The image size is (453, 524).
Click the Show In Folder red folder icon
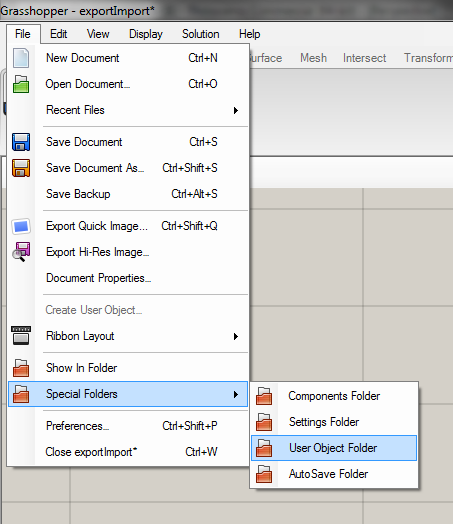[21, 368]
